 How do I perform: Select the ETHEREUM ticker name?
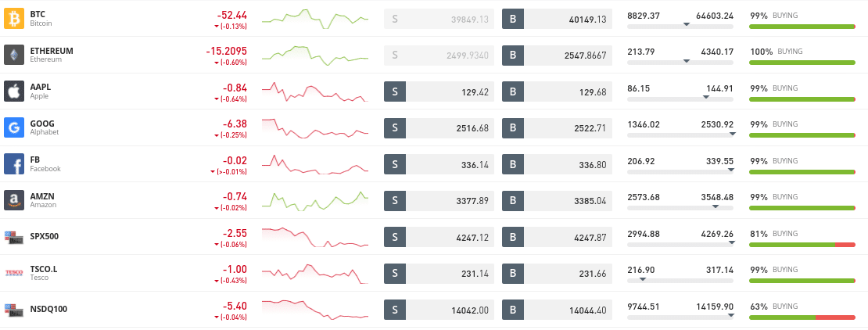(52, 51)
